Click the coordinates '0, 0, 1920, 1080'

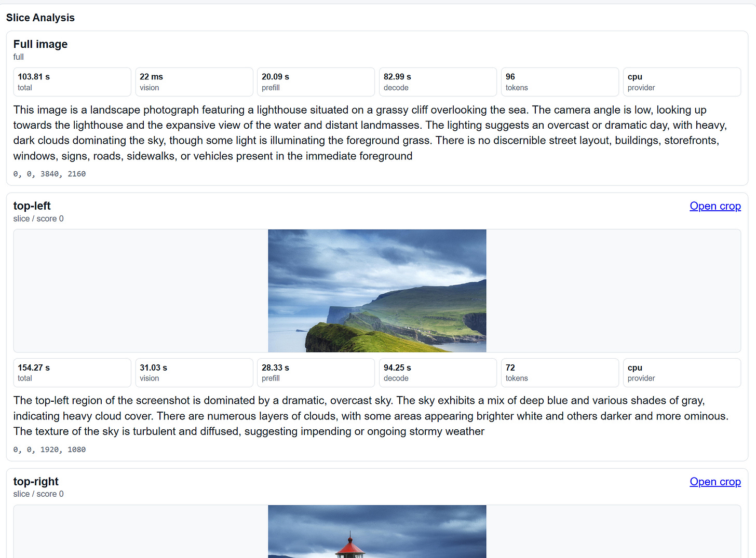point(50,450)
